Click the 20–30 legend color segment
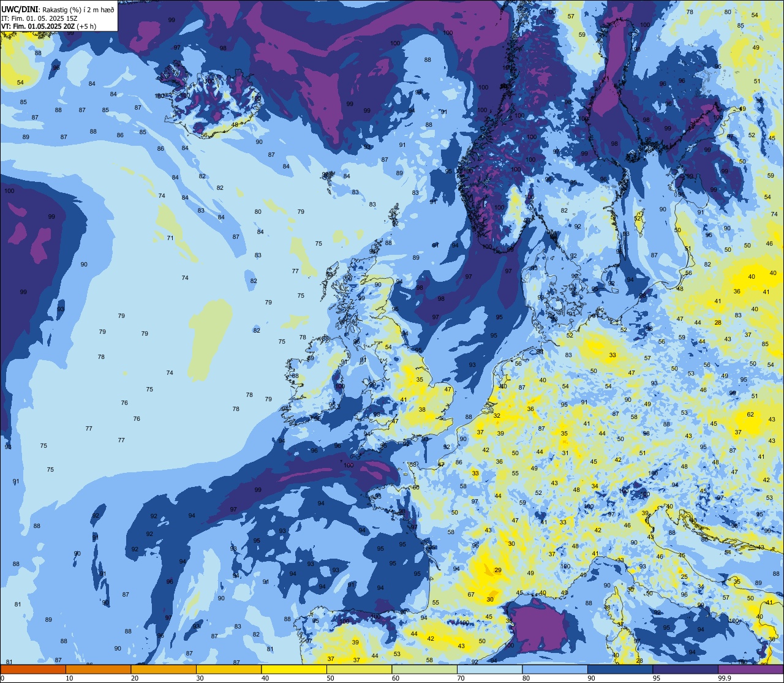The height and width of the screenshot is (683, 784). pyautogui.click(x=164, y=670)
